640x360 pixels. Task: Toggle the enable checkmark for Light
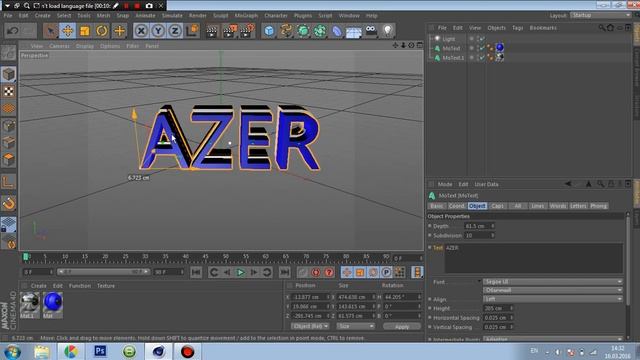tap(482, 39)
